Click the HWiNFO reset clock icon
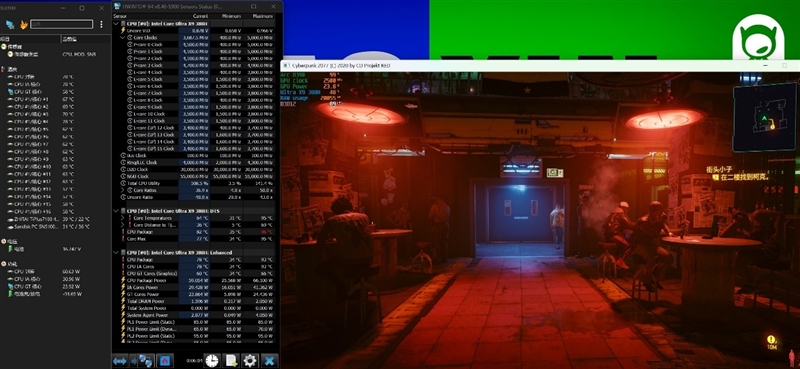This screenshot has width=800, height=369. [212, 360]
